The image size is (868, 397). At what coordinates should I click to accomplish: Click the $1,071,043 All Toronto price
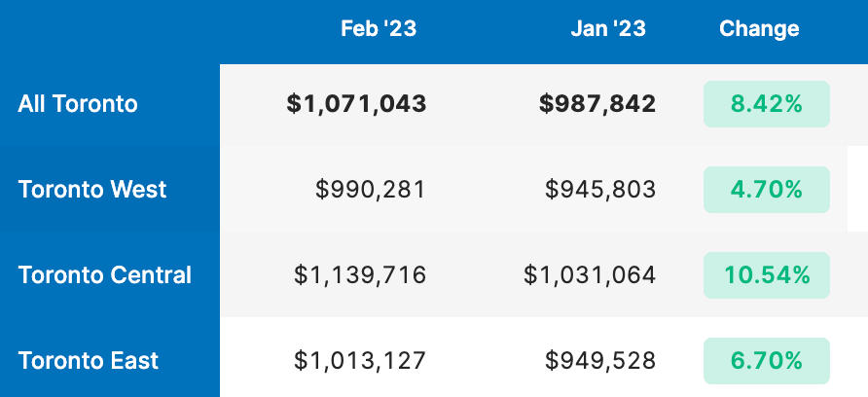pyautogui.click(x=356, y=104)
